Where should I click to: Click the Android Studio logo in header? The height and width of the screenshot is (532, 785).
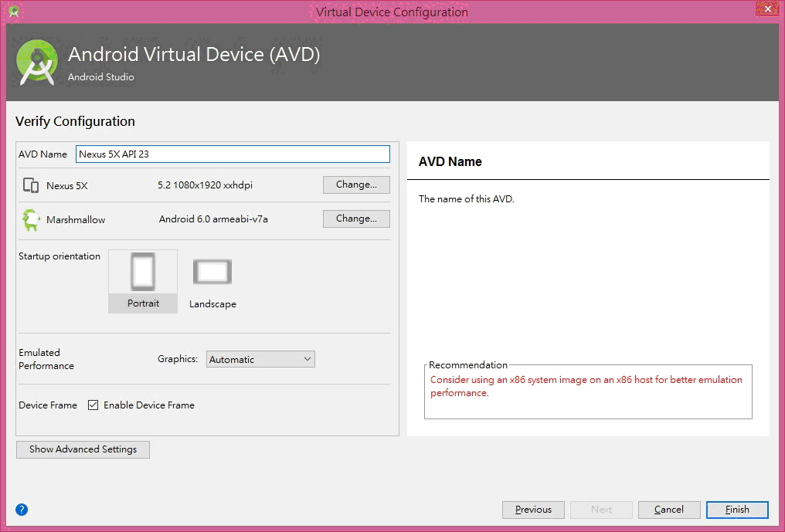pyautogui.click(x=36, y=63)
